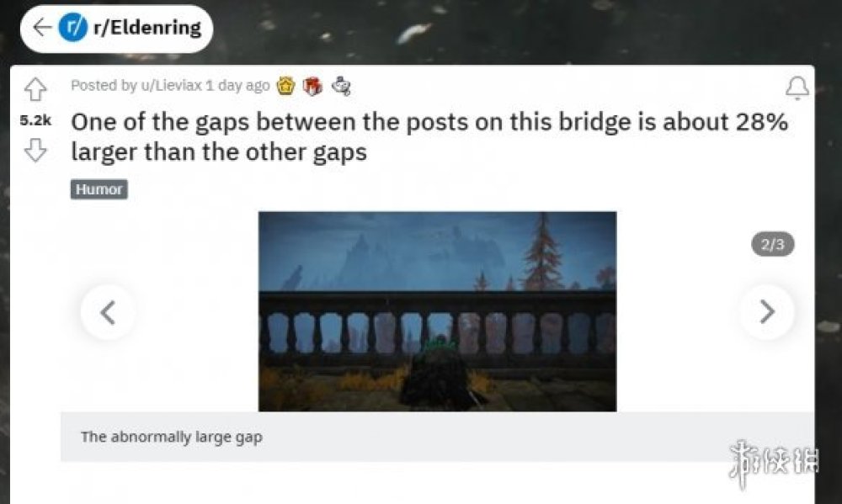Toggle the notification bell for this post
Image resolution: width=842 pixels, height=504 pixels.
coord(797,88)
